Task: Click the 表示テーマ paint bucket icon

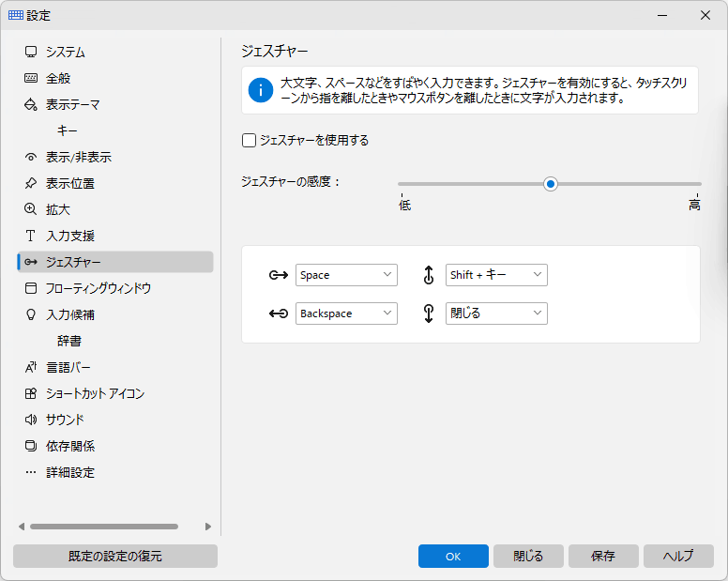Action: (31, 104)
